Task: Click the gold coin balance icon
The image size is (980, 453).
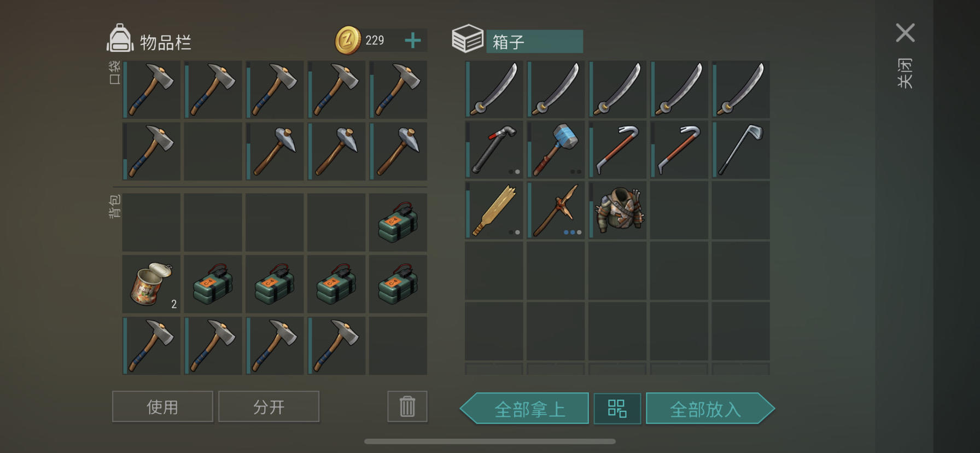Action: 348,40
